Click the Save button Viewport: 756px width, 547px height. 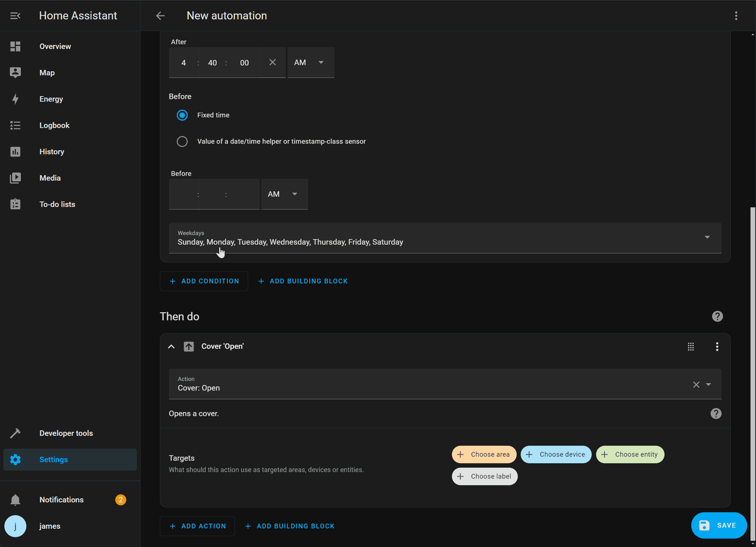[718, 525]
